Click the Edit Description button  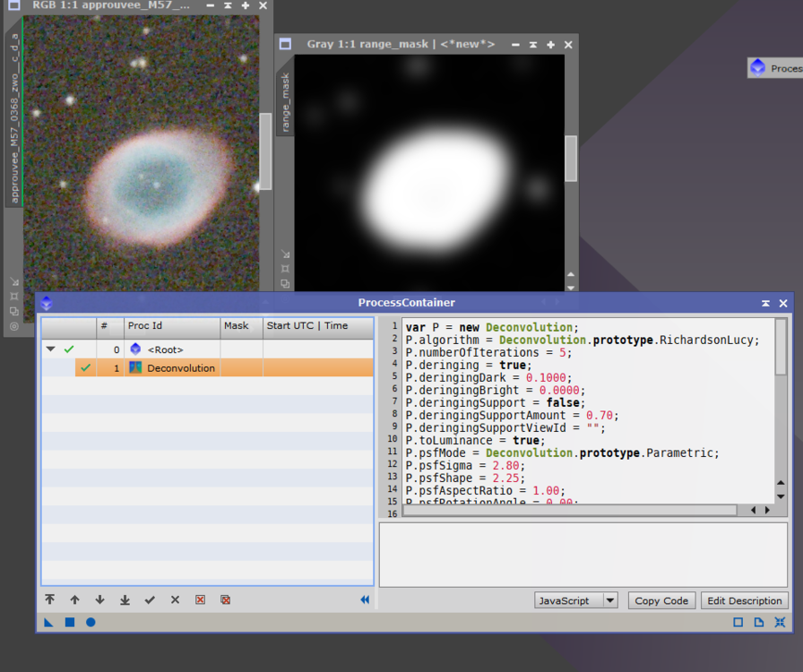[x=744, y=600]
